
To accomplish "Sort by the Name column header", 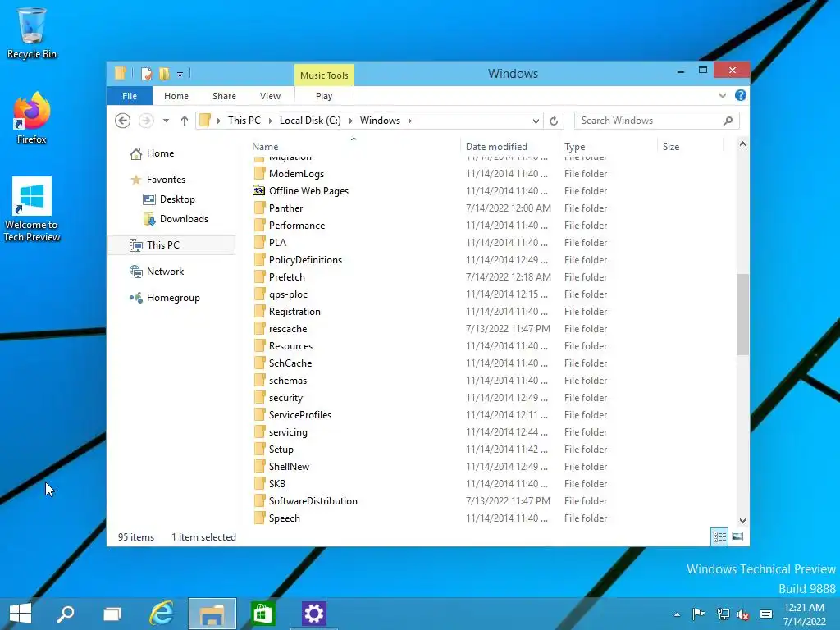I will point(354,146).
